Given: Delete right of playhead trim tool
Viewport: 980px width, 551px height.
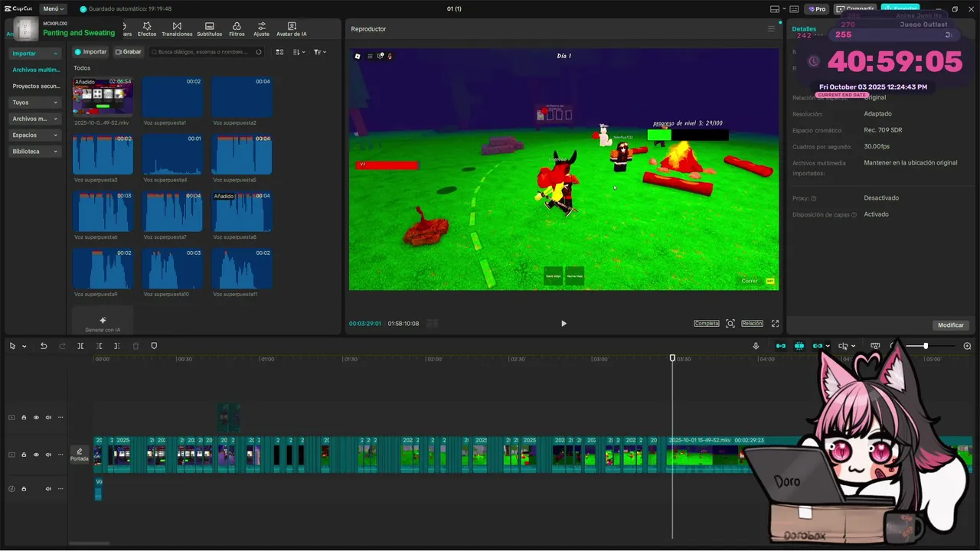Looking at the screenshot, I should click(x=117, y=346).
